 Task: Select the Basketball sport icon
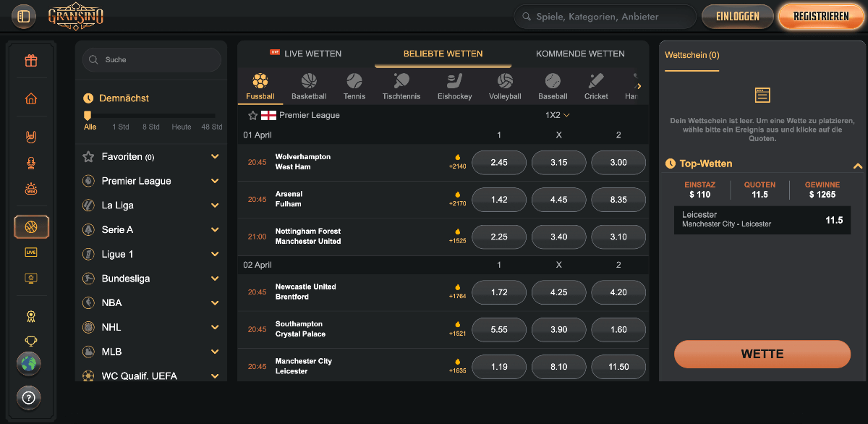click(309, 85)
